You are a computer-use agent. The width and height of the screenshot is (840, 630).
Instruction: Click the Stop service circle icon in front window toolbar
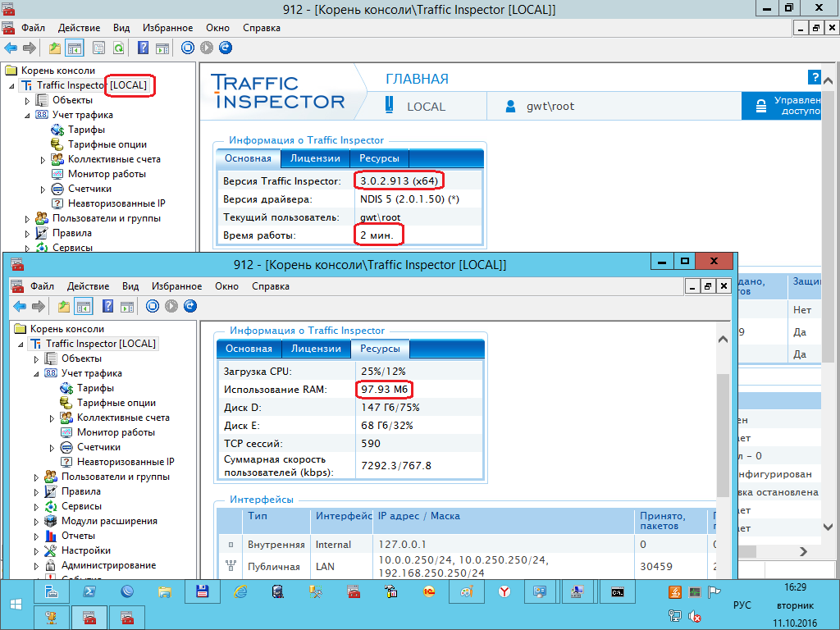coord(153,306)
